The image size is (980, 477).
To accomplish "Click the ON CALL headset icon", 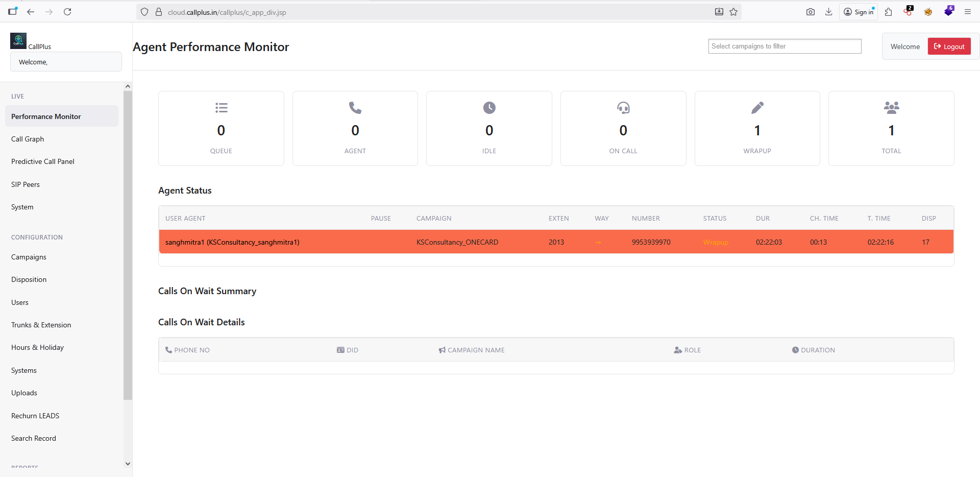I will (623, 108).
